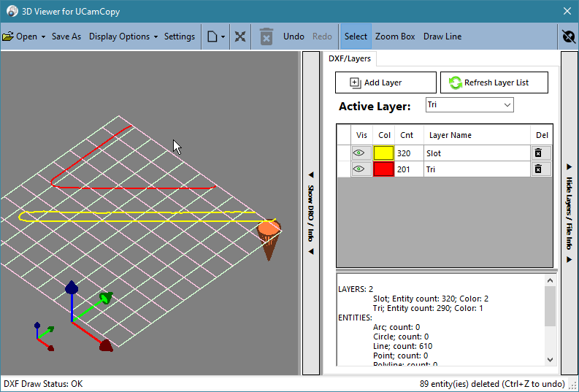Click the Refresh Layer List button
The height and width of the screenshot is (392, 579).
494,82
